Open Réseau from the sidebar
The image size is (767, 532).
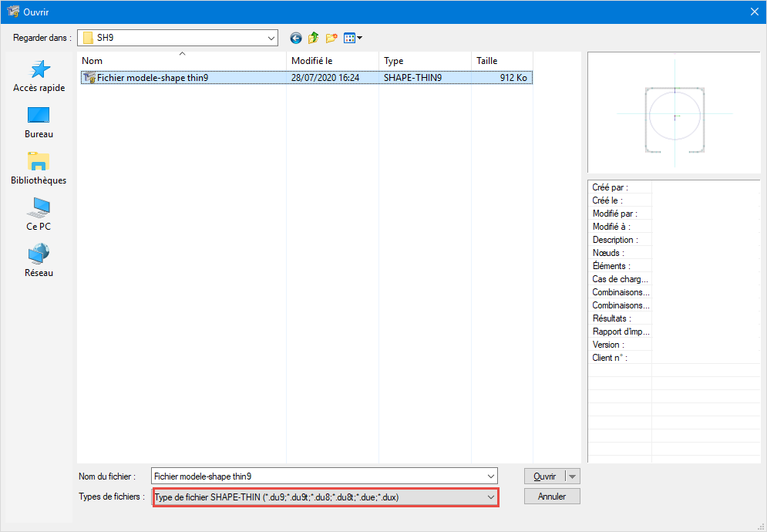click(38, 259)
